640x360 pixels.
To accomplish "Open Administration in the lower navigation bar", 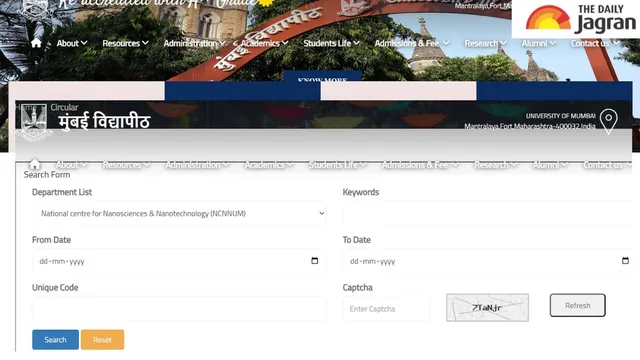I will point(197,164).
